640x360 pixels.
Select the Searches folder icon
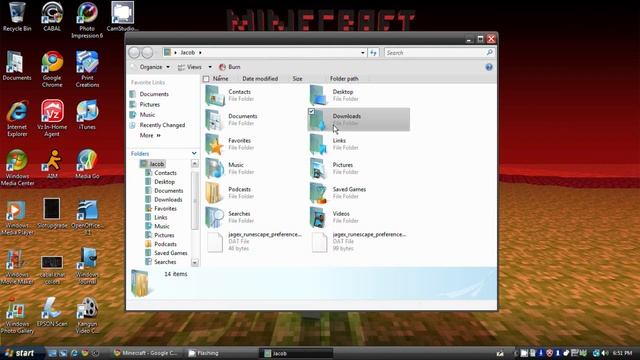pyautogui.click(x=215, y=217)
